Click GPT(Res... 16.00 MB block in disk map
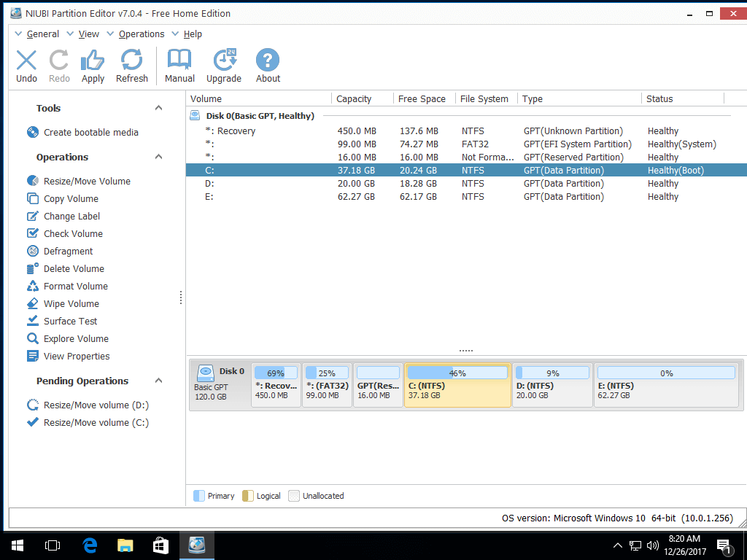Image resolution: width=747 pixels, height=560 pixels. (x=379, y=385)
